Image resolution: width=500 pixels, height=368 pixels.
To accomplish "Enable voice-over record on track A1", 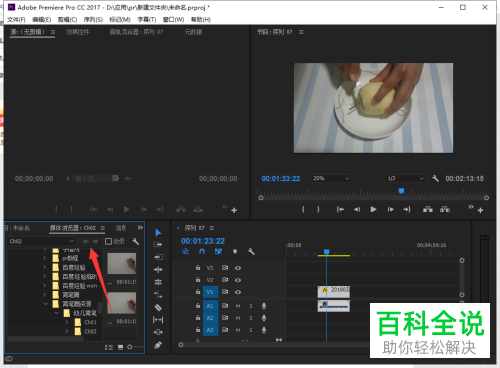I will pyautogui.click(x=264, y=306).
